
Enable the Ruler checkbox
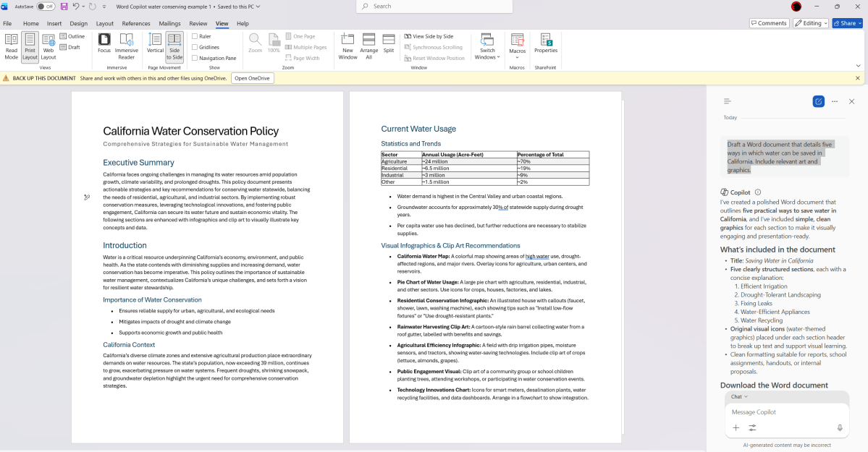[x=195, y=36]
